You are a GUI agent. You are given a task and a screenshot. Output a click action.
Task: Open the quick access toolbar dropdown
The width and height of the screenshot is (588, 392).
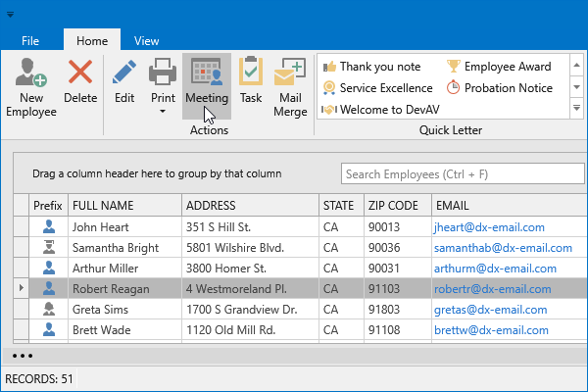10,15
